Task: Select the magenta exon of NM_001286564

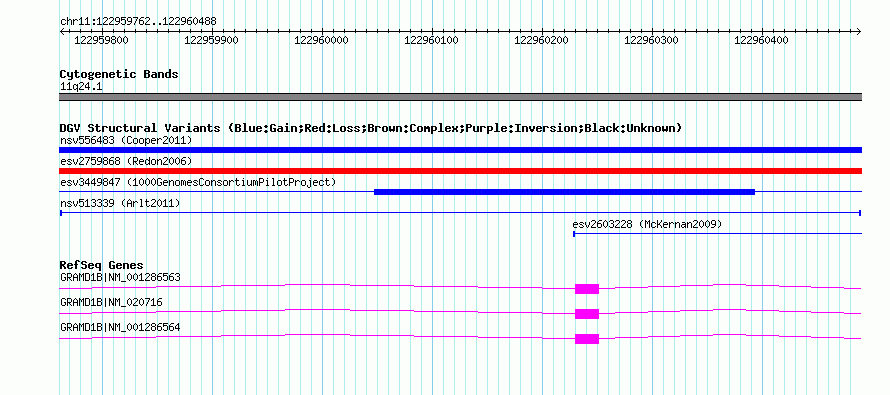Action: click(587, 339)
